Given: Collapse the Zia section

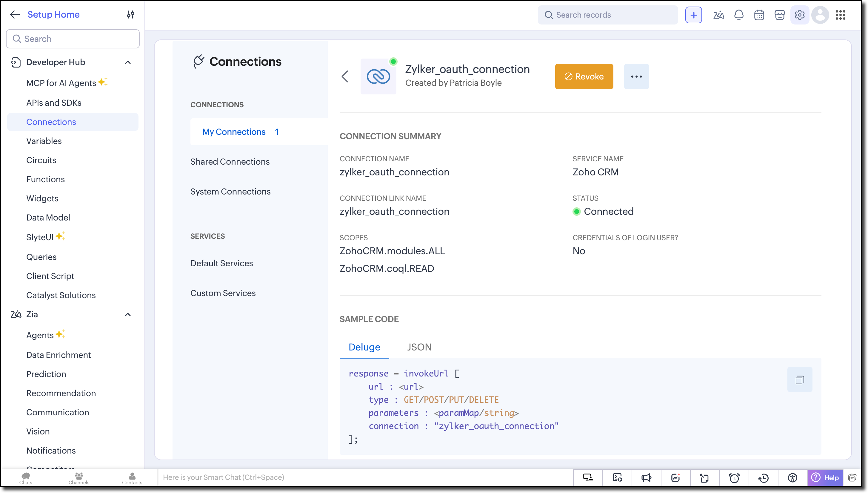Looking at the screenshot, I should pos(127,315).
